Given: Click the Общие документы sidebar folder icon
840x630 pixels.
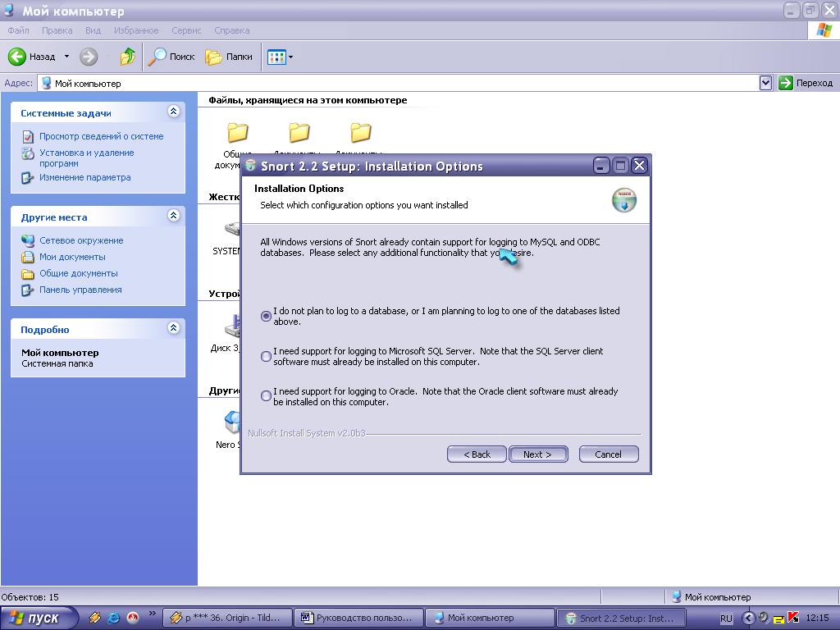Looking at the screenshot, I should pos(28,274).
